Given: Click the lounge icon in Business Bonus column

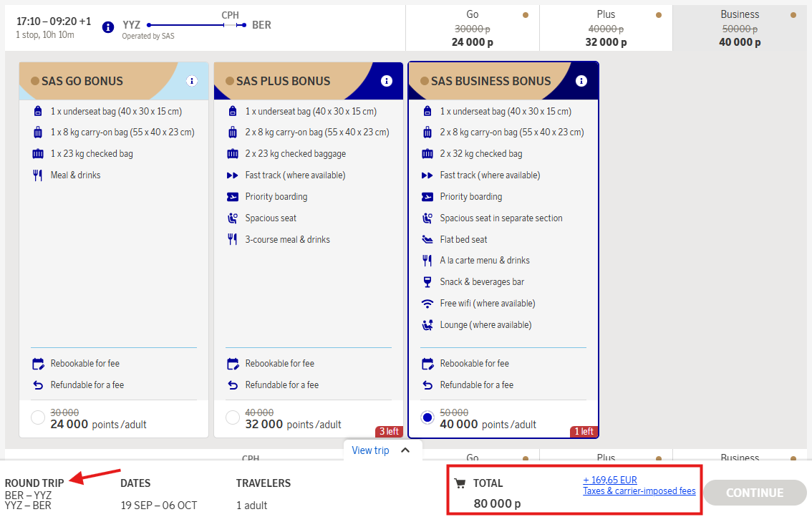Looking at the screenshot, I should coord(427,324).
